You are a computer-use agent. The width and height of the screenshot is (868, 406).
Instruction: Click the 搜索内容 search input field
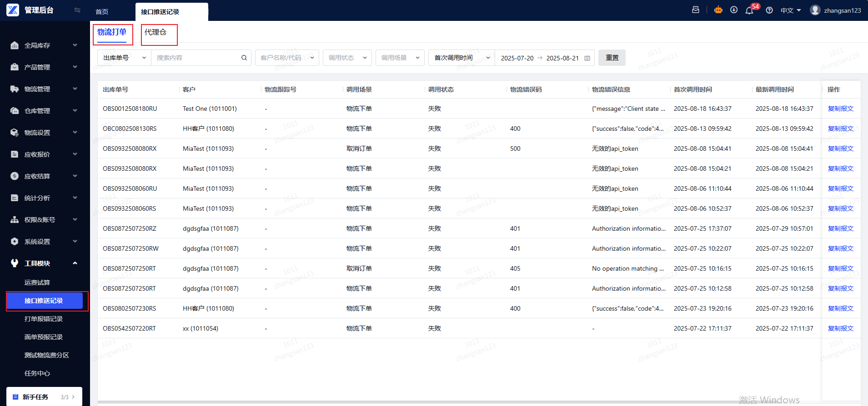click(x=197, y=58)
